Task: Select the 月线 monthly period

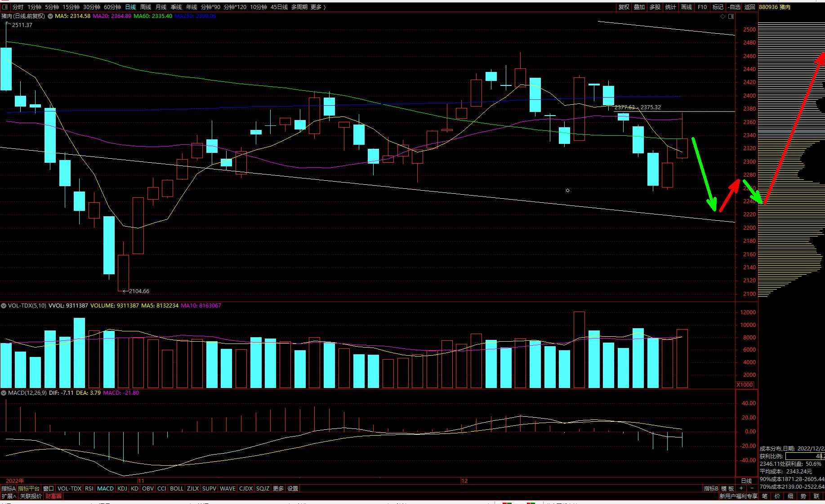Action: pos(161,7)
